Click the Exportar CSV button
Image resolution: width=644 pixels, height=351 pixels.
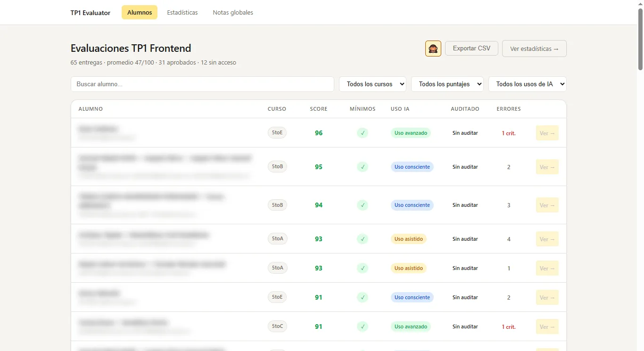(471, 48)
